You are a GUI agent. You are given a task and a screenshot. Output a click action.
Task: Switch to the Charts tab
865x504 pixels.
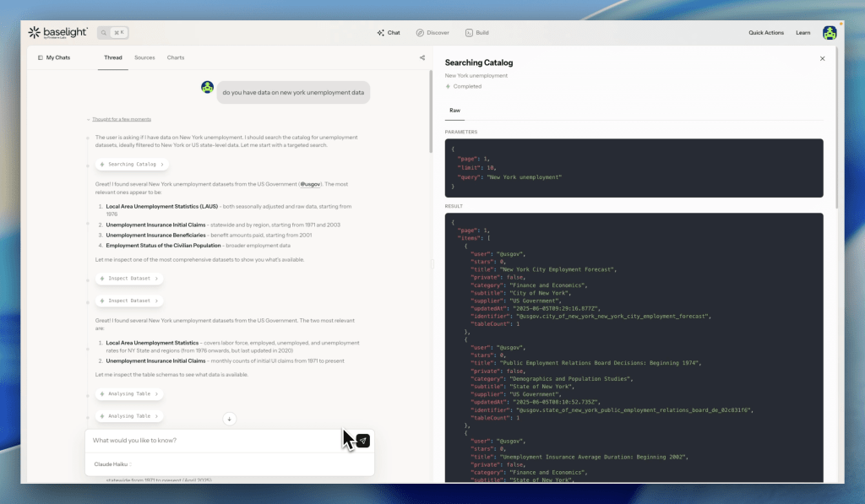pos(176,57)
